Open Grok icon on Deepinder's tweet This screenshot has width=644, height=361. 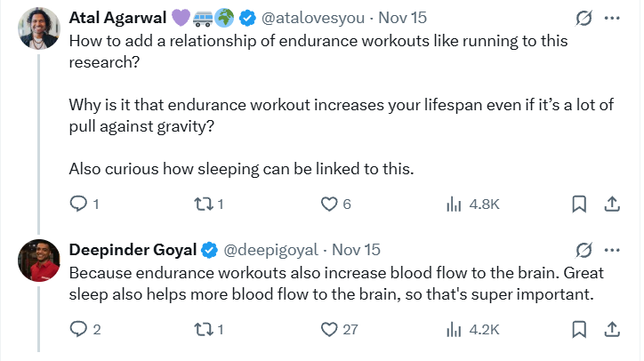point(584,248)
